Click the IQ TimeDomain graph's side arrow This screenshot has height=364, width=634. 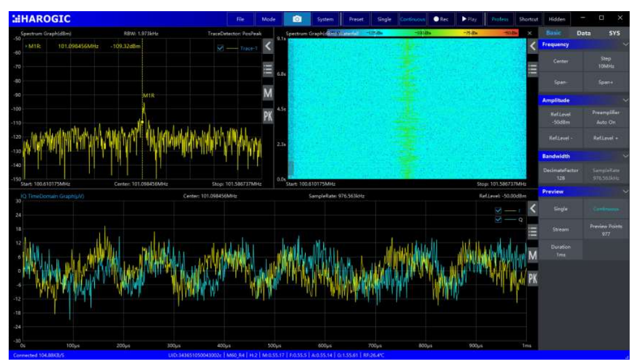[532, 208]
